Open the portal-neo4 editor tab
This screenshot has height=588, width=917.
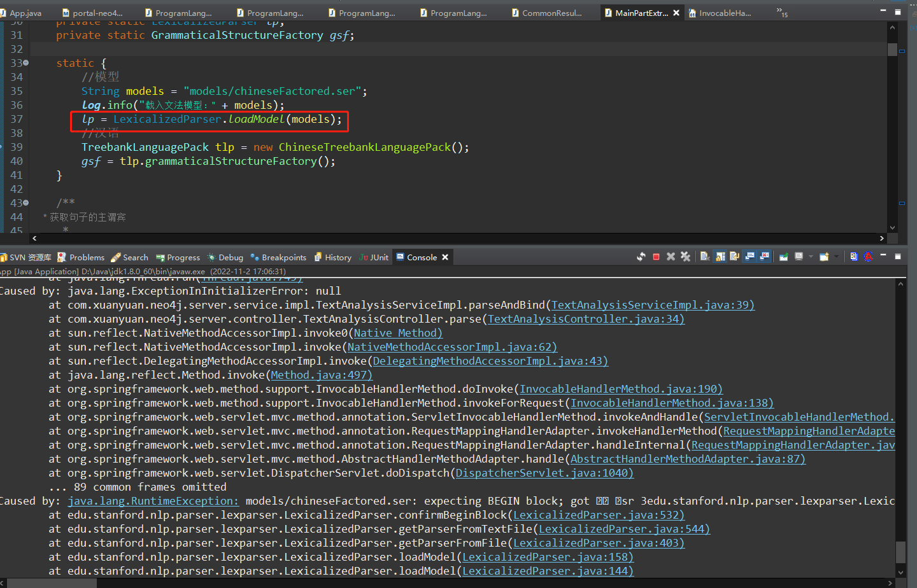(x=92, y=13)
